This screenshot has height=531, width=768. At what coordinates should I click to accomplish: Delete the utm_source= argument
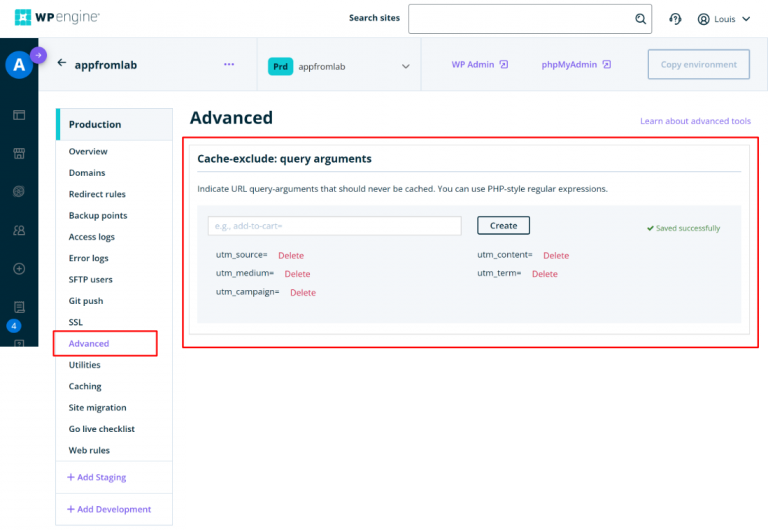tap(291, 256)
